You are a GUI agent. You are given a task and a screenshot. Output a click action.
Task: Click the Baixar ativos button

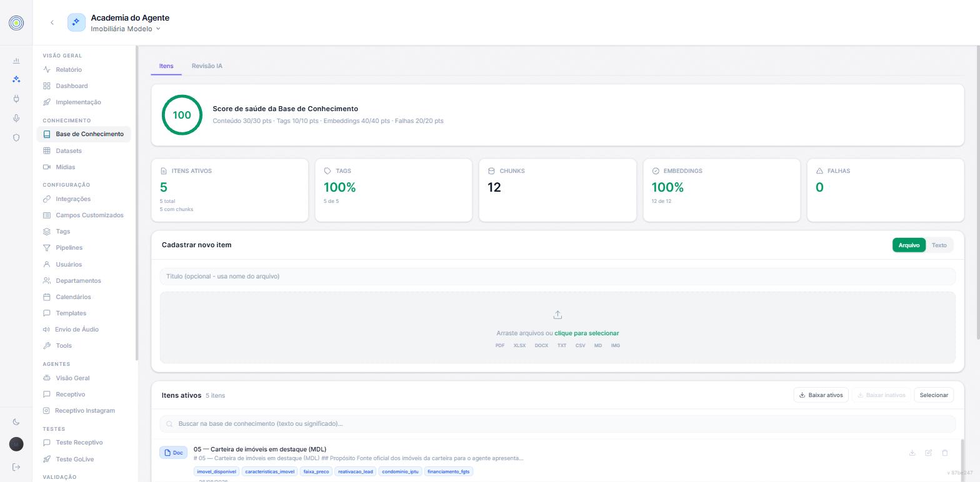click(x=821, y=395)
